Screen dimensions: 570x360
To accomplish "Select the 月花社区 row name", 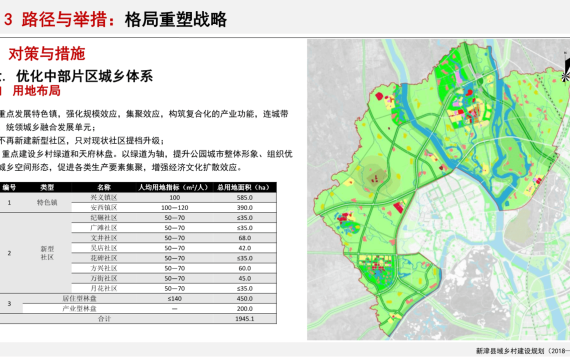I will coord(104,289).
